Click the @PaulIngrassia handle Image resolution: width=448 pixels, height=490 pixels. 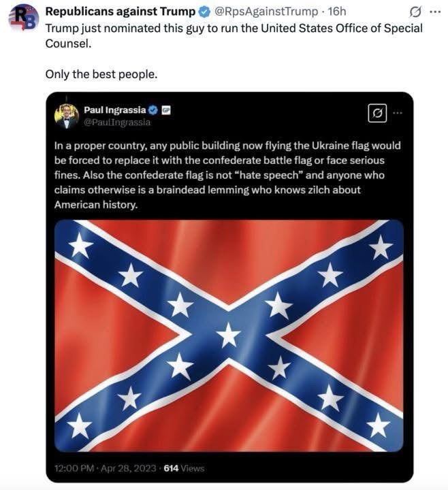[116, 122]
